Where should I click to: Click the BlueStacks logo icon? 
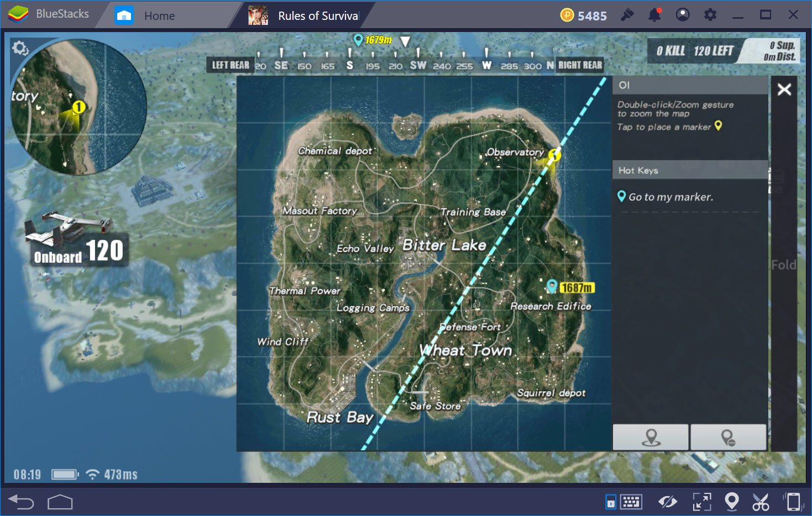tap(18, 14)
